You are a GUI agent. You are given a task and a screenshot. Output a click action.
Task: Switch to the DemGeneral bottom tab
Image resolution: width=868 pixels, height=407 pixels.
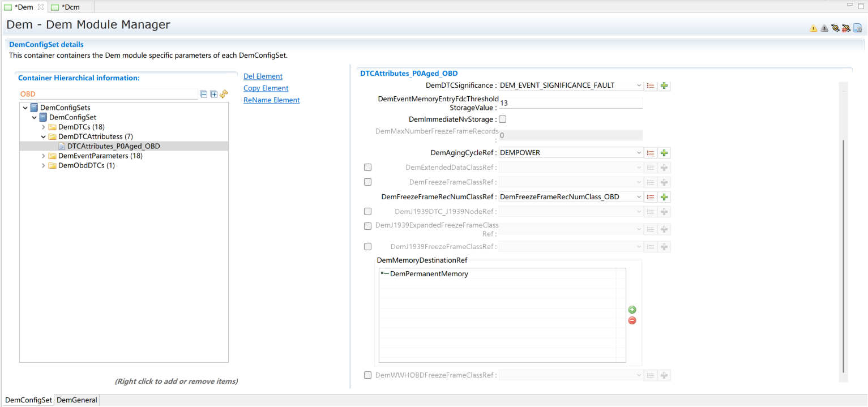point(77,400)
